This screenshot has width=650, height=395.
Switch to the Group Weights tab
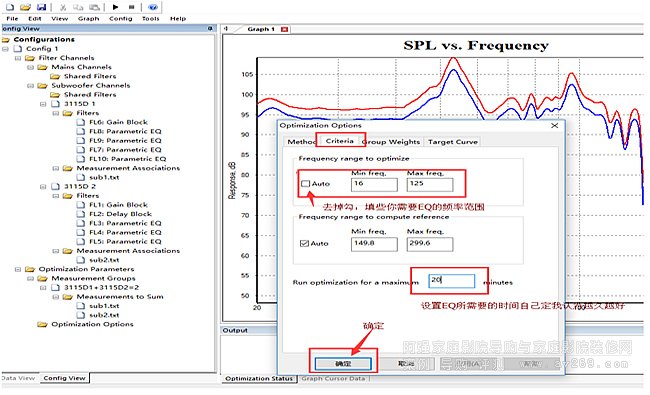[x=392, y=142]
